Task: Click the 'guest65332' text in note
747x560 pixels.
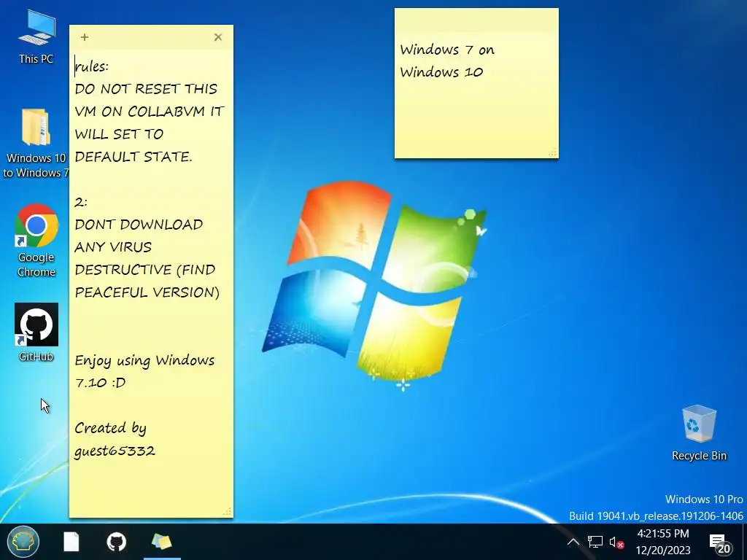Action: (x=115, y=451)
